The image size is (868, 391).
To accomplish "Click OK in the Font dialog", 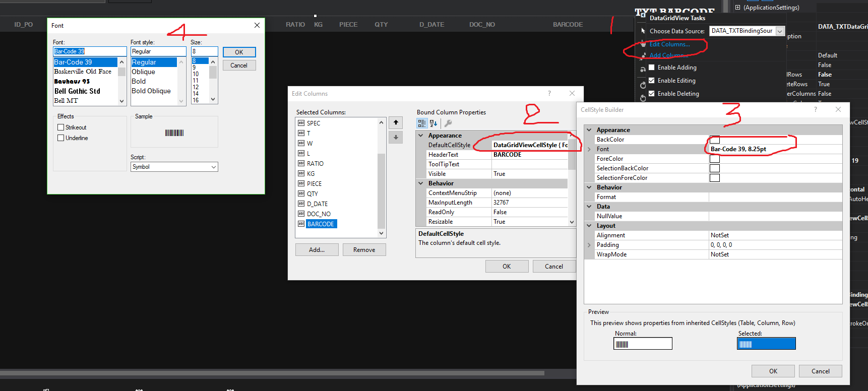I will click(239, 52).
